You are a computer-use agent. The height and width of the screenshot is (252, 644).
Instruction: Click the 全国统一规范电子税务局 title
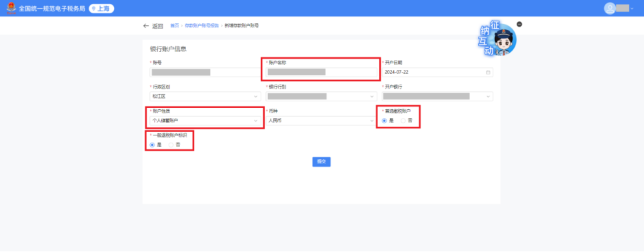[x=52, y=8]
